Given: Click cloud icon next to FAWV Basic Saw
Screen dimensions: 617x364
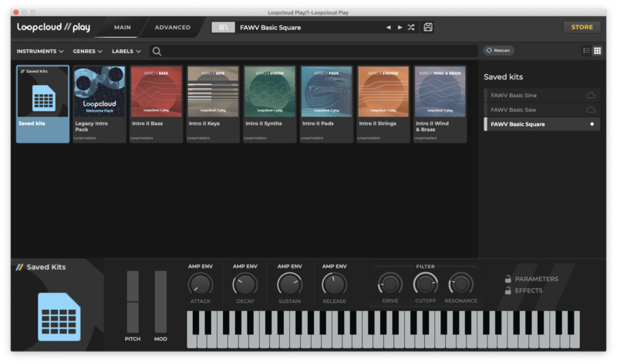Looking at the screenshot, I should coord(591,110).
